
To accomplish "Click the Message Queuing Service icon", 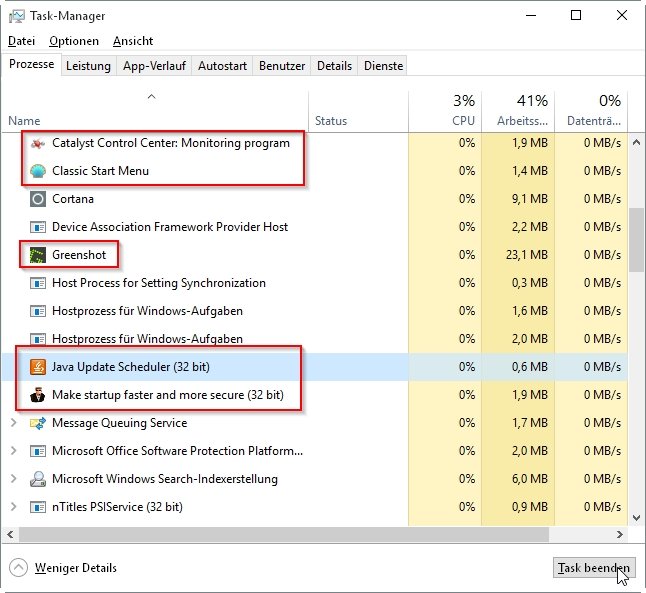I will [x=38, y=423].
